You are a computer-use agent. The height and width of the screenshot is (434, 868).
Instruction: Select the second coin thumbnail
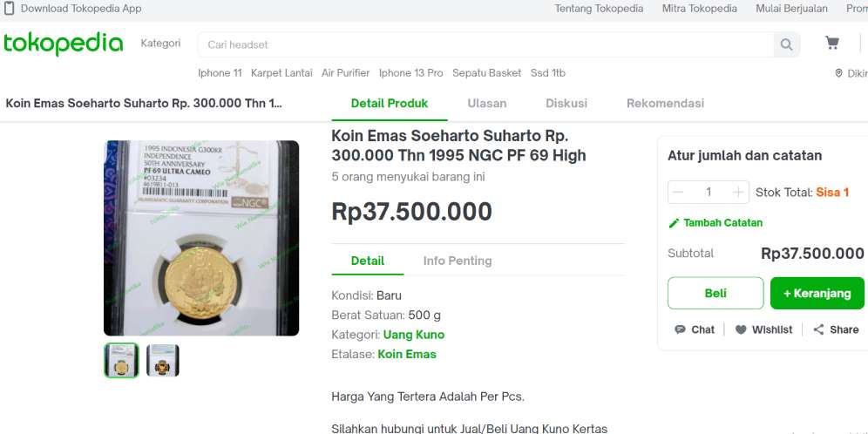[x=163, y=360]
